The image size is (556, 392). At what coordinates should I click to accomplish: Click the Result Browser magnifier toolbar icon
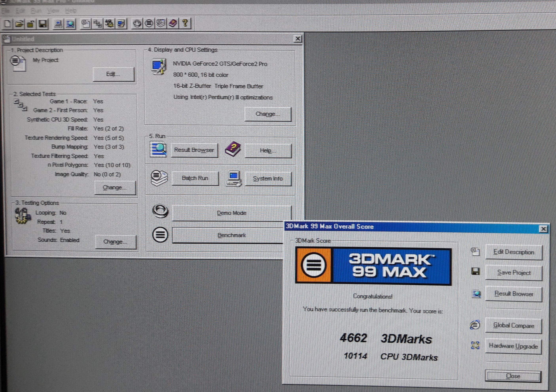(70, 24)
